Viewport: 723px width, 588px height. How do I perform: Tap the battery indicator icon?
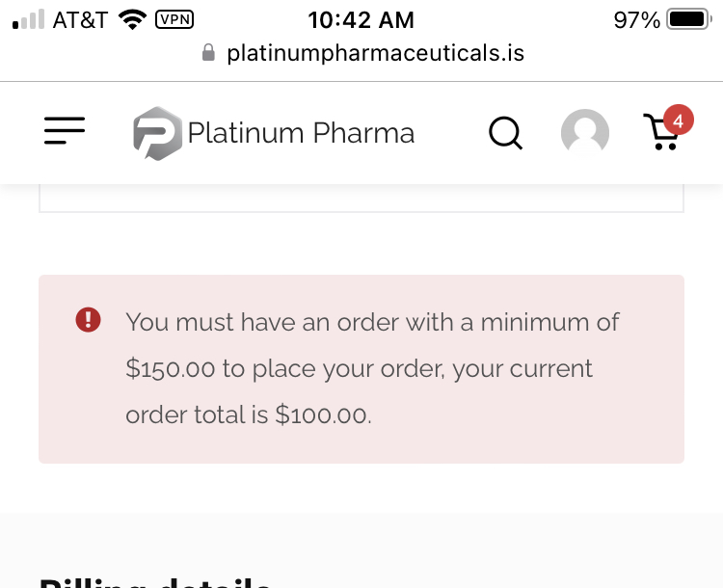[x=688, y=19]
